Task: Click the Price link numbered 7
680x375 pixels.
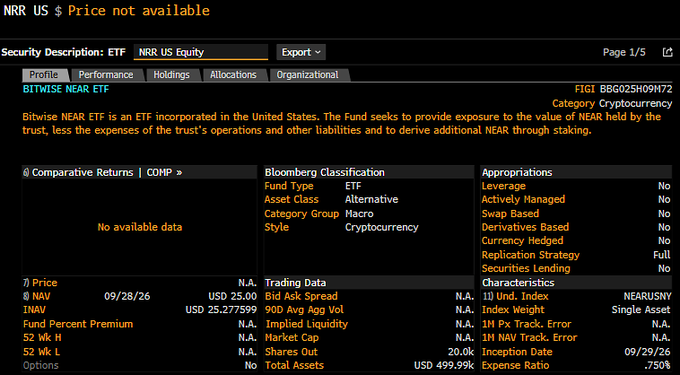Action: pos(40,283)
